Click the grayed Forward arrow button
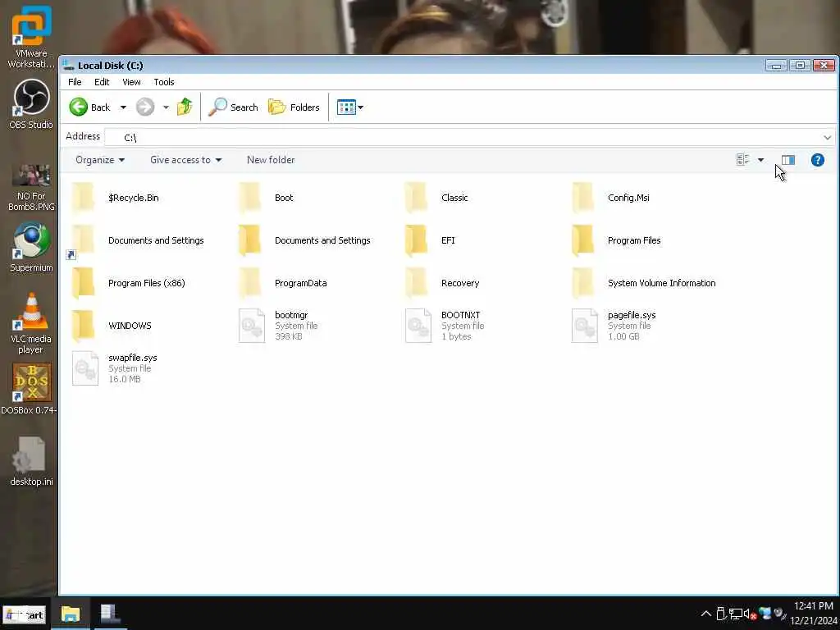 coord(144,107)
